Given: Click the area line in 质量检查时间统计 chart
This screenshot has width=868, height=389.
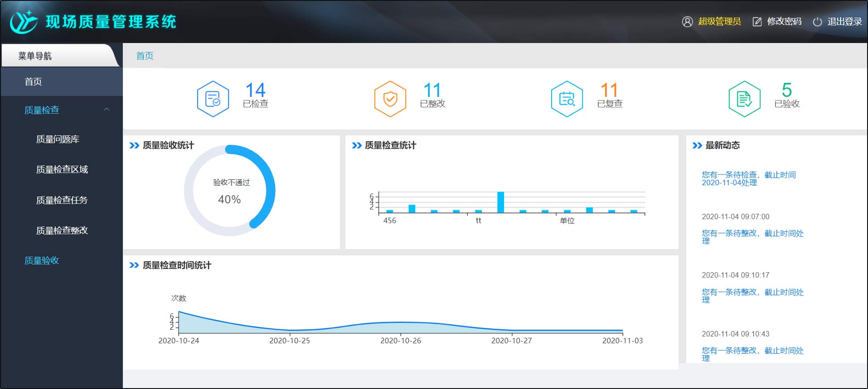Looking at the screenshot, I should [x=401, y=322].
